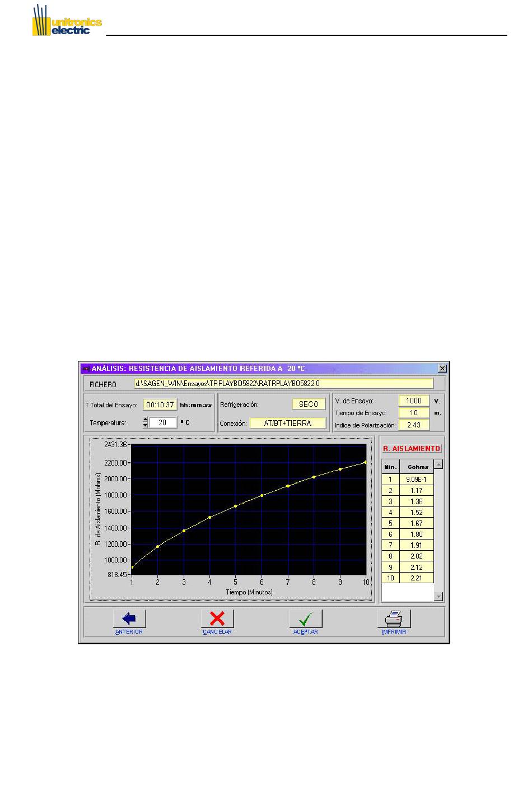Click the y-axis maximum label 2431.36
532x795 pixels.
point(115,445)
